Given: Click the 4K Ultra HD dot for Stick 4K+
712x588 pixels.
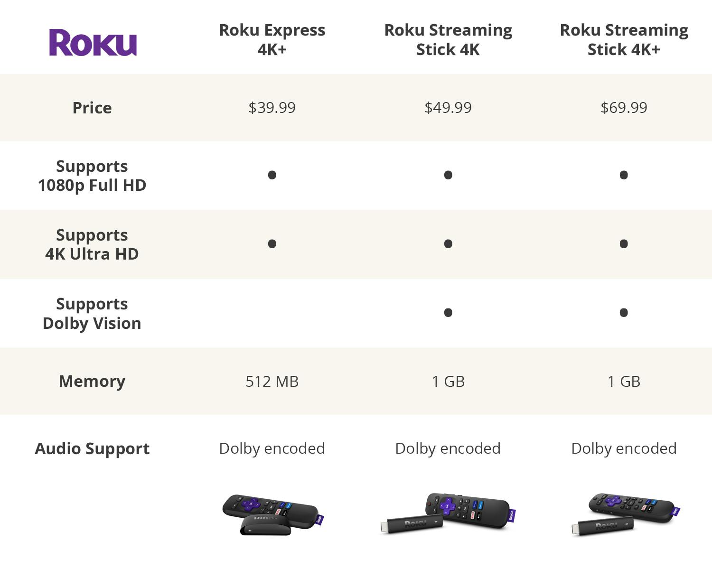Looking at the screenshot, I should [x=624, y=244].
